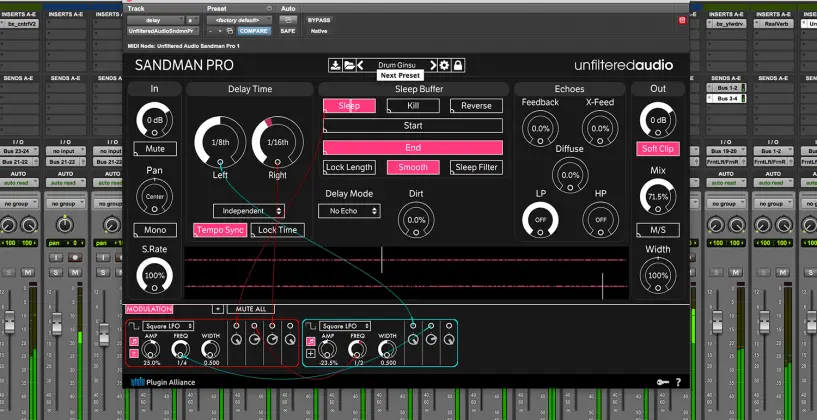Click the Plugin Alliance logo
The height and width of the screenshot is (420, 817).
tap(163, 382)
